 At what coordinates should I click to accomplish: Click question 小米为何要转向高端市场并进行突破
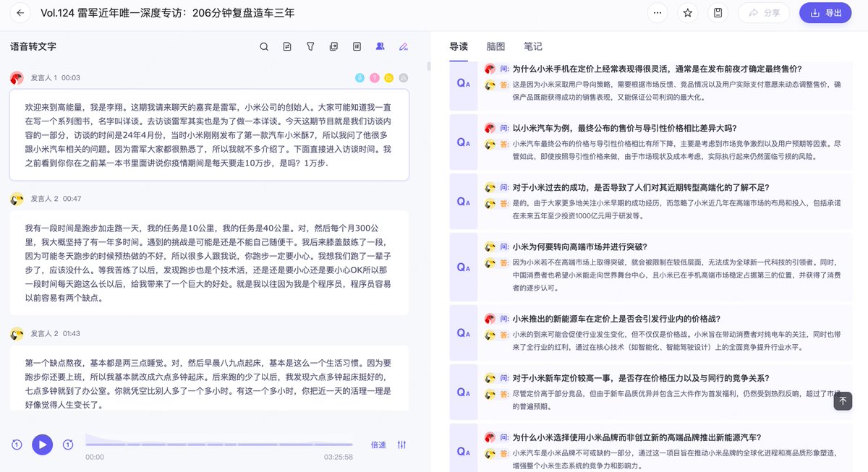[580, 246]
